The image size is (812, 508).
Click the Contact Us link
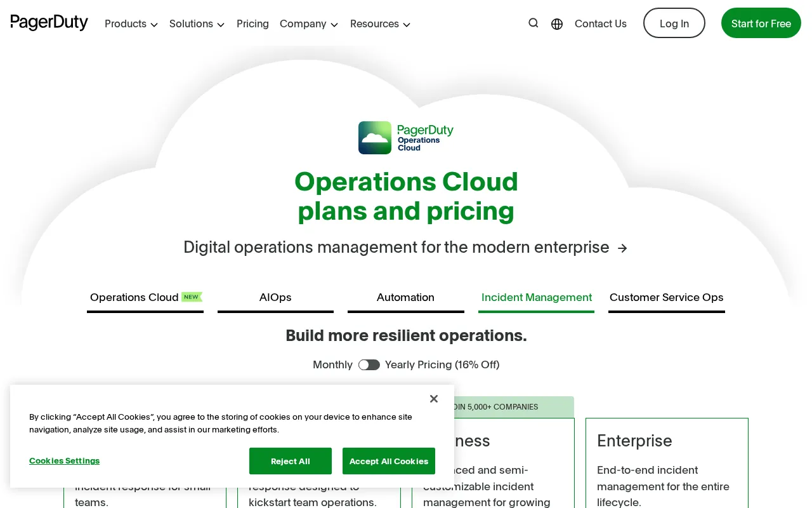601,23
